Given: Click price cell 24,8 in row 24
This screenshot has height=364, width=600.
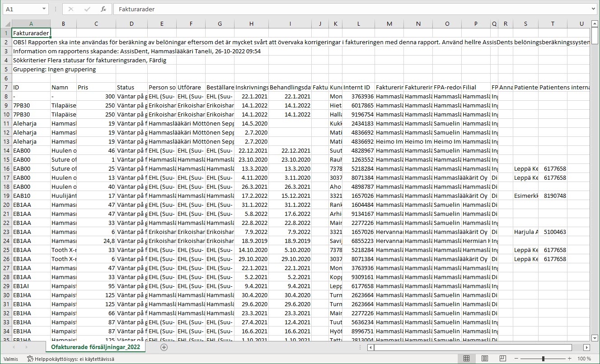Looking at the screenshot, I should tap(96, 241).
